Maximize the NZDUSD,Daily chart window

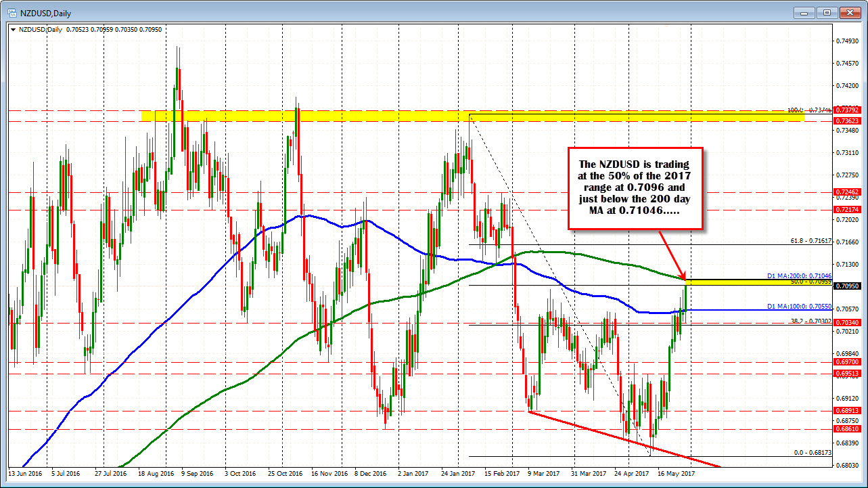pos(827,12)
